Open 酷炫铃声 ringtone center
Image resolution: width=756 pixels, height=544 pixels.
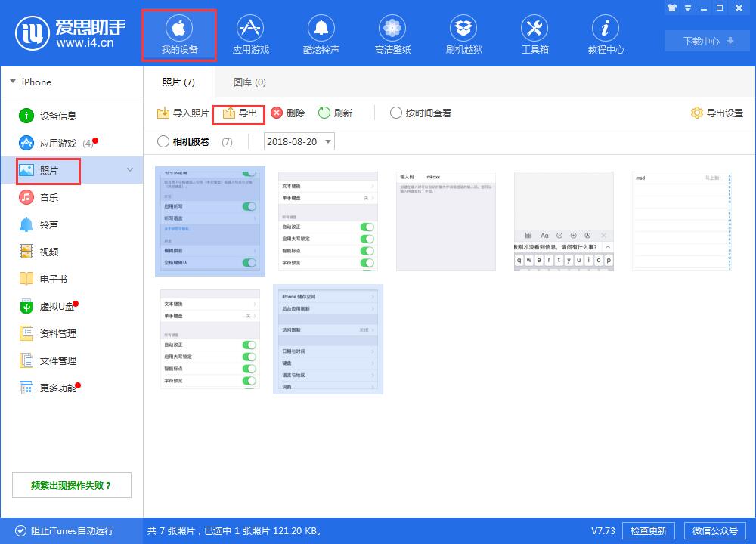point(321,34)
